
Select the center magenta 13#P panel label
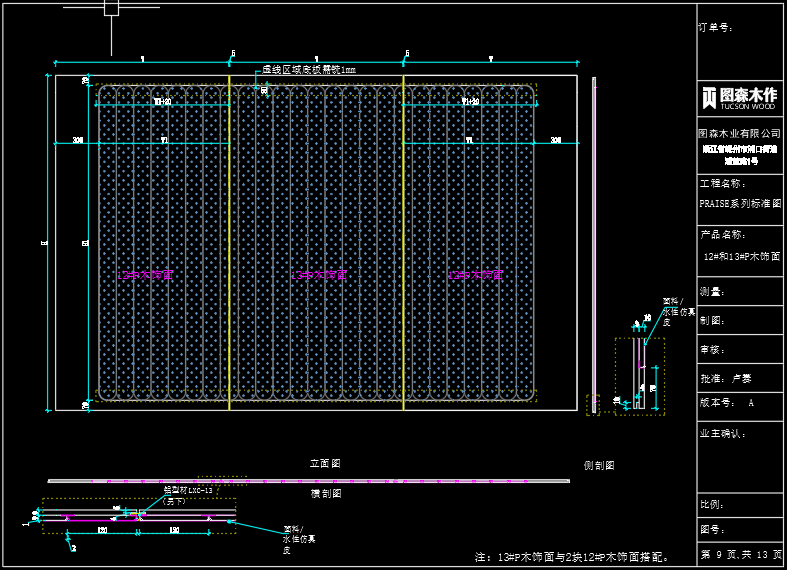pos(319,274)
